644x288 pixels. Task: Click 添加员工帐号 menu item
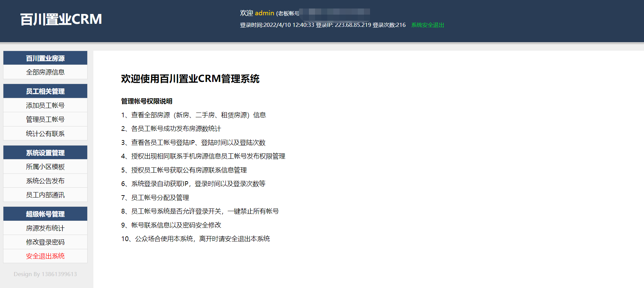point(45,105)
